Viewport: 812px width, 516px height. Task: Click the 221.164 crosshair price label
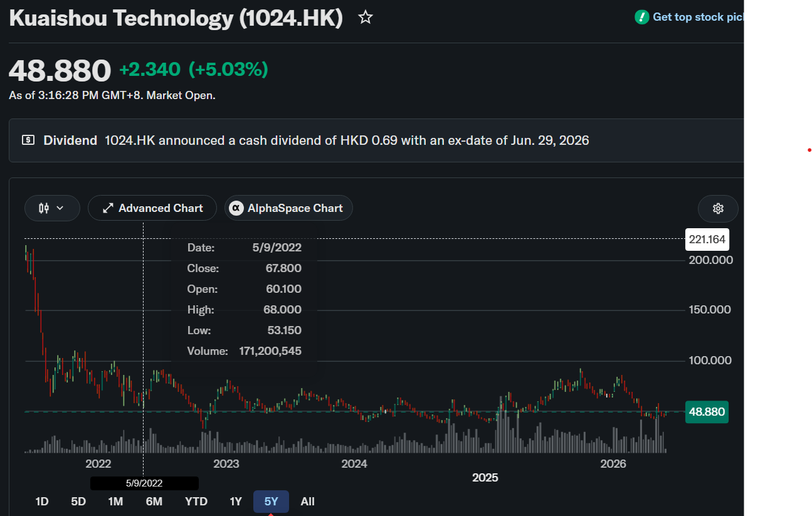coord(707,239)
